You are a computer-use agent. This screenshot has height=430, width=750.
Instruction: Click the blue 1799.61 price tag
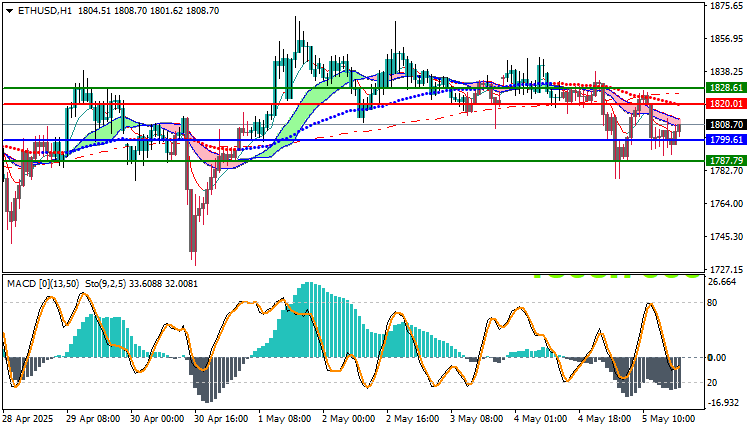click(726, 140)
